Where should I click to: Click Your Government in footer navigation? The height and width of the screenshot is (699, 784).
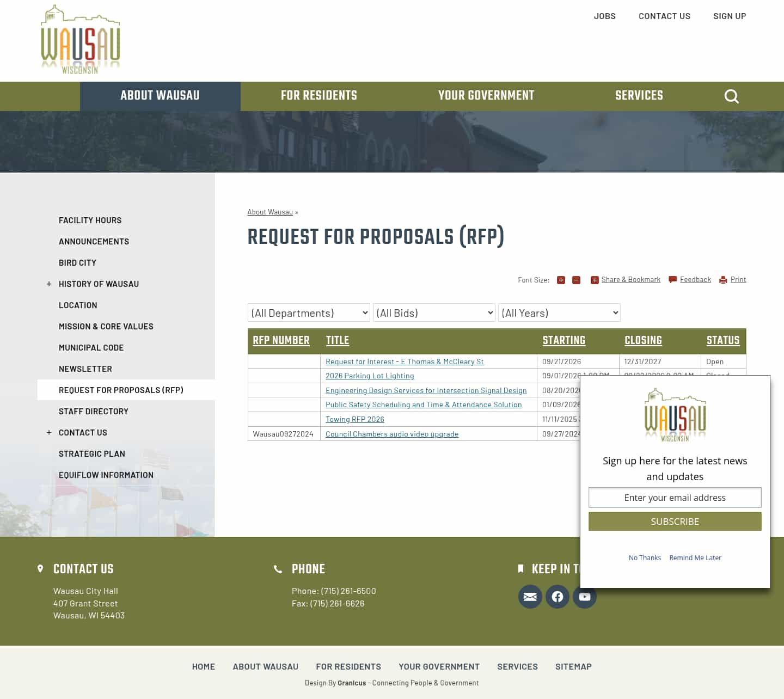coord(439,666)
